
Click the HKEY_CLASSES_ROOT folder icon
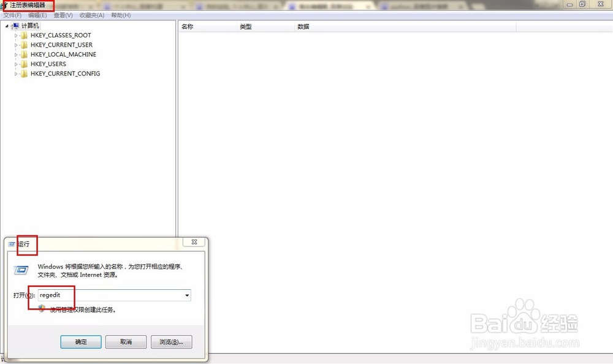23,35
